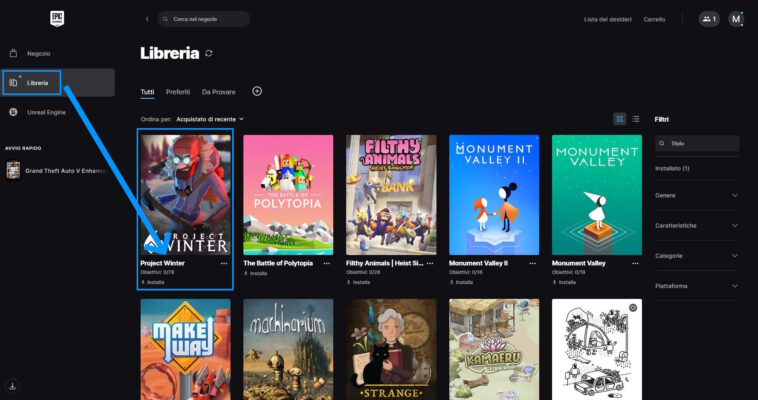Viewport: 758px width, 400px height.
Task: Open the Acquistato di recente sort dropdown
Action: point(210,119)
